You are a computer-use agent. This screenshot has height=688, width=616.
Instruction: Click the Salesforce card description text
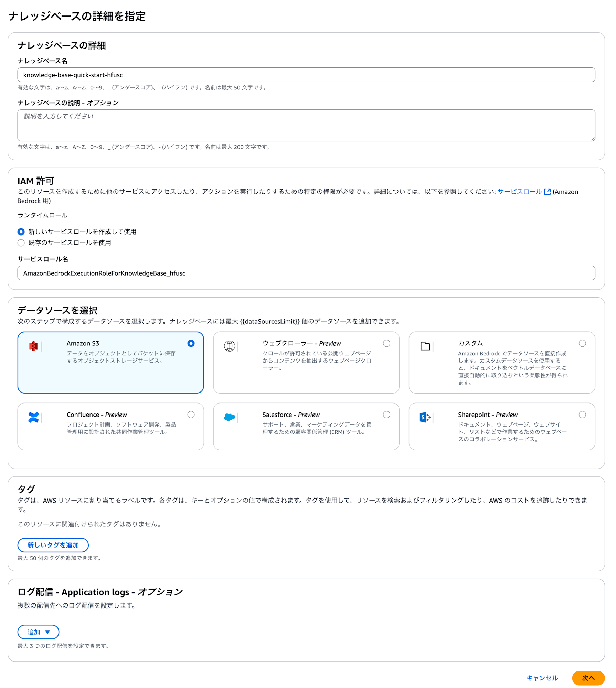317,428
